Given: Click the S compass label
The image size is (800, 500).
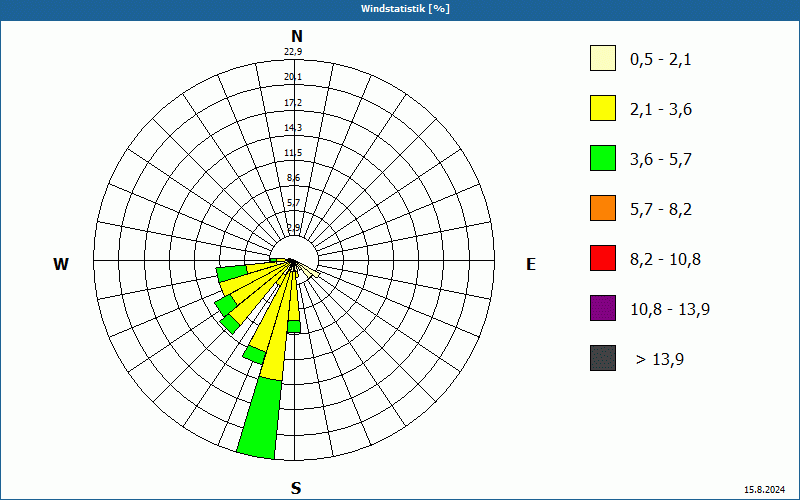Looking at the screenshot, I should click(x=296, y=489).
